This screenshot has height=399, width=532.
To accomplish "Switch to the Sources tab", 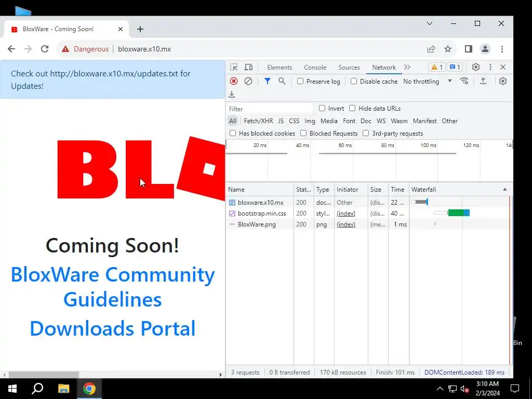I will click(x=349, y=67).
